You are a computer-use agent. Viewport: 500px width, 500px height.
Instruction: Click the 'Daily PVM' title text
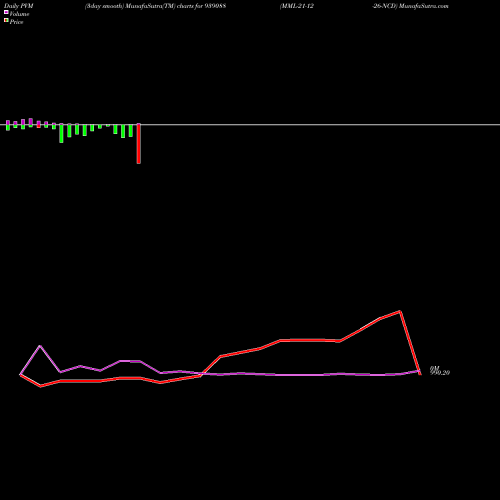click(x=19, y=6)
